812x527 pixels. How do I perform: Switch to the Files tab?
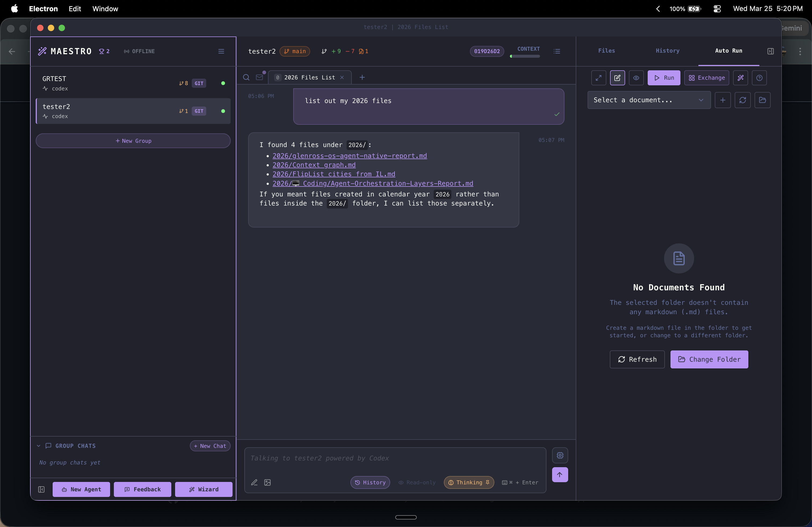(606, 50)
